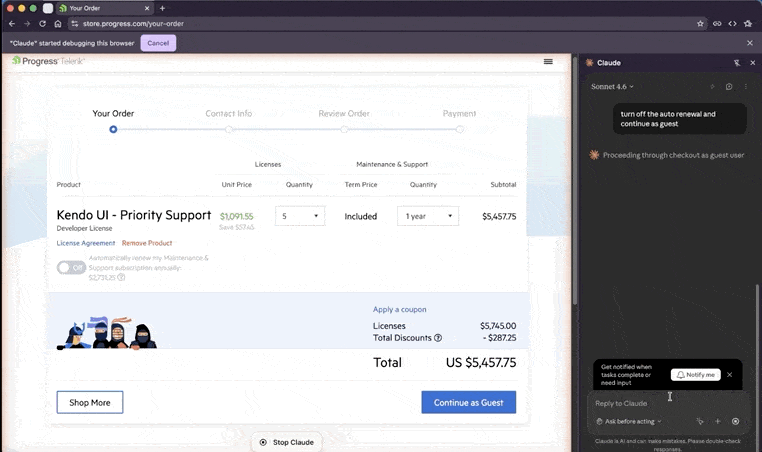Click the Progress Telerik logo
The image size is (762, 452).
coord(48,61)
